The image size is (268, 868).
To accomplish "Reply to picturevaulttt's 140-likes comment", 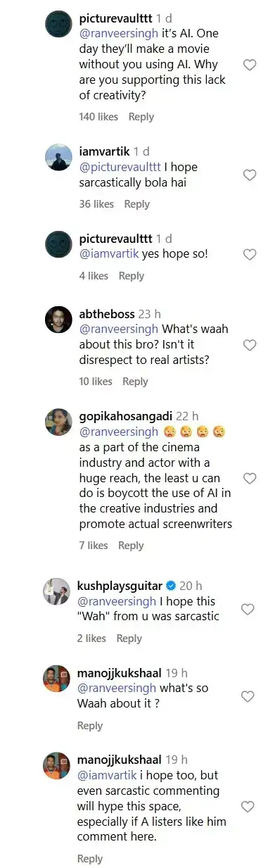I will 141,117.
